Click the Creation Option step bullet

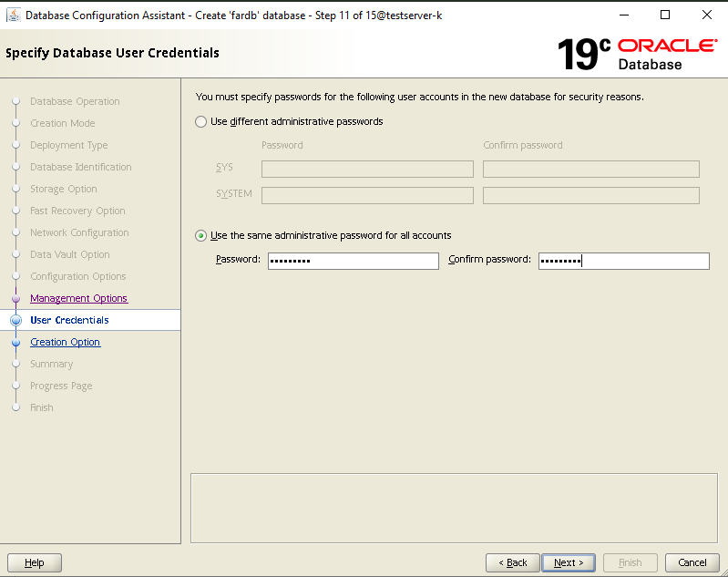pos(15,343)
